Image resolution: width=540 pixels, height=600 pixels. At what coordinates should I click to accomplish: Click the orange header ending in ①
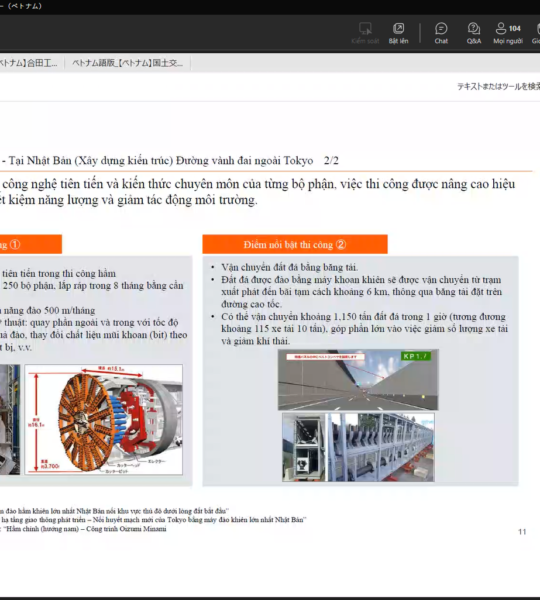[31, 244]
